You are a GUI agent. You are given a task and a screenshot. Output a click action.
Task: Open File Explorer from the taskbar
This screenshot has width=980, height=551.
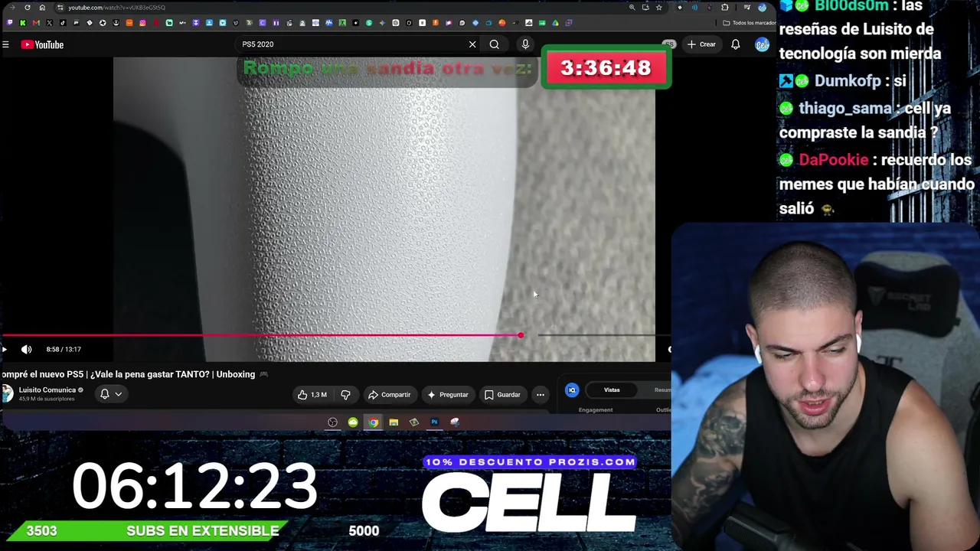point(394,422)
